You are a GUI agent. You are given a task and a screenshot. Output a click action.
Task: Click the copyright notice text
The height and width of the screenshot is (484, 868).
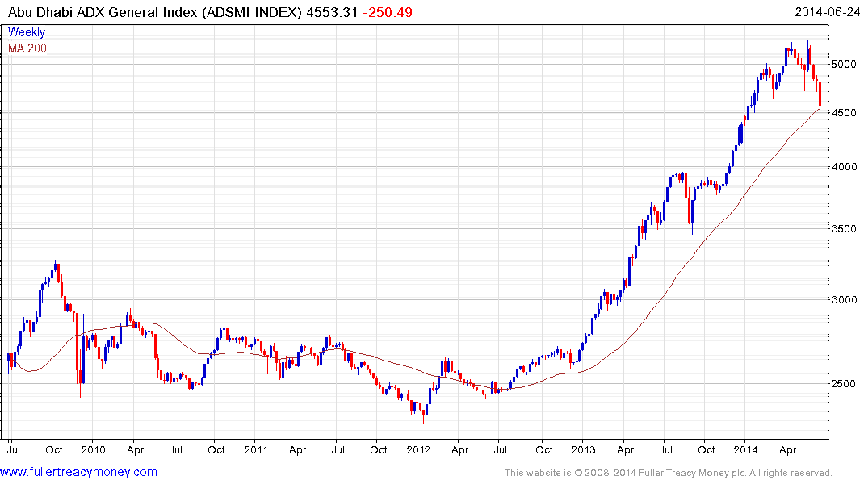(x=669, y=473)
